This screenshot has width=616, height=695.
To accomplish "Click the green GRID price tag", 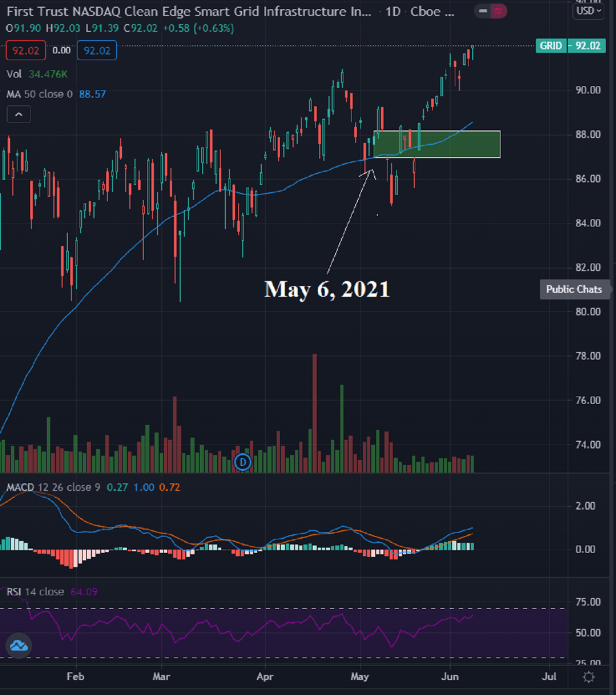I will [x=551, y=46].
